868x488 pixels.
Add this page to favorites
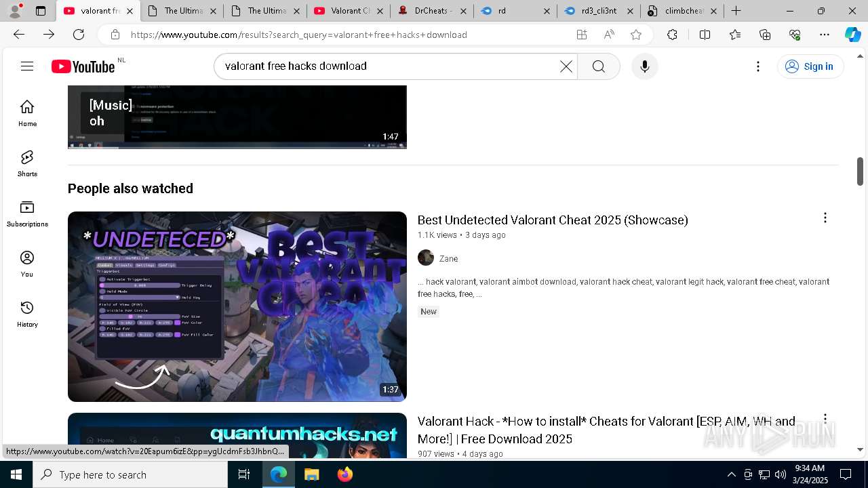[636, 35]
